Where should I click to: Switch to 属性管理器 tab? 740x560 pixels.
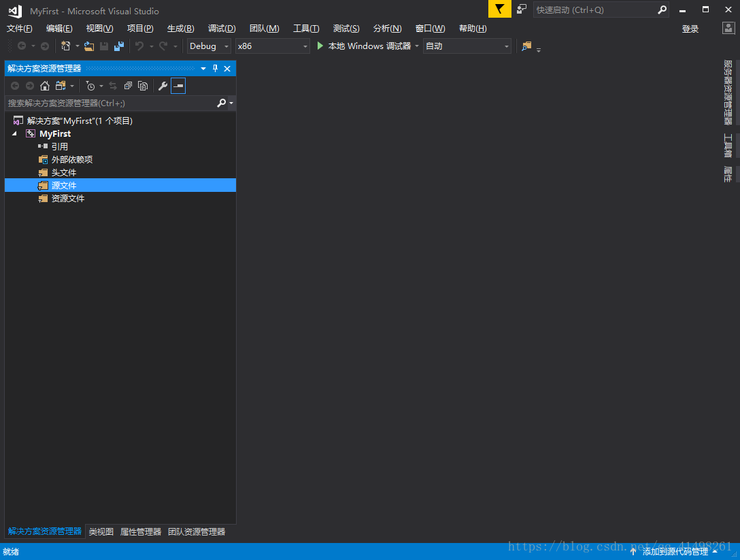141,531
